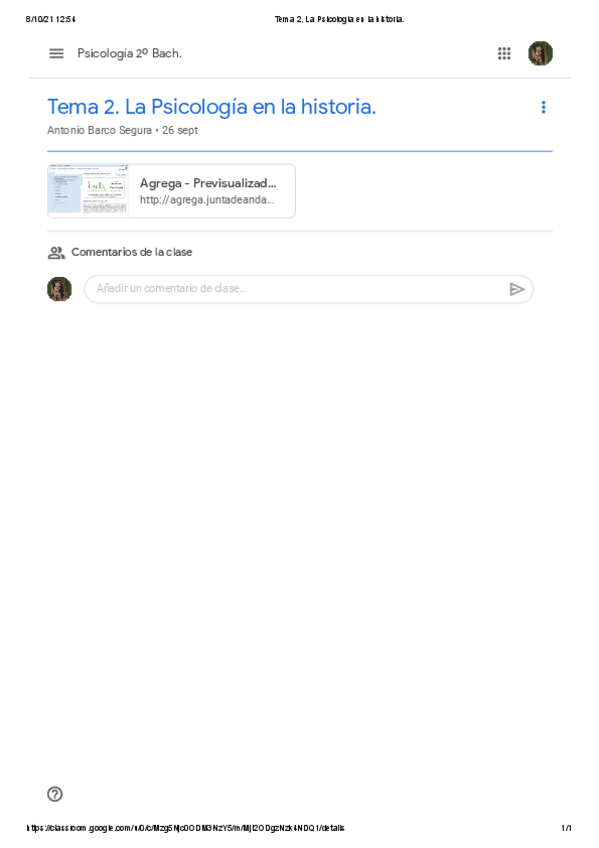This screenshot has width=599, height=848.
Task: Open the three-dot options for Tema 2
Action: [543, 107]
